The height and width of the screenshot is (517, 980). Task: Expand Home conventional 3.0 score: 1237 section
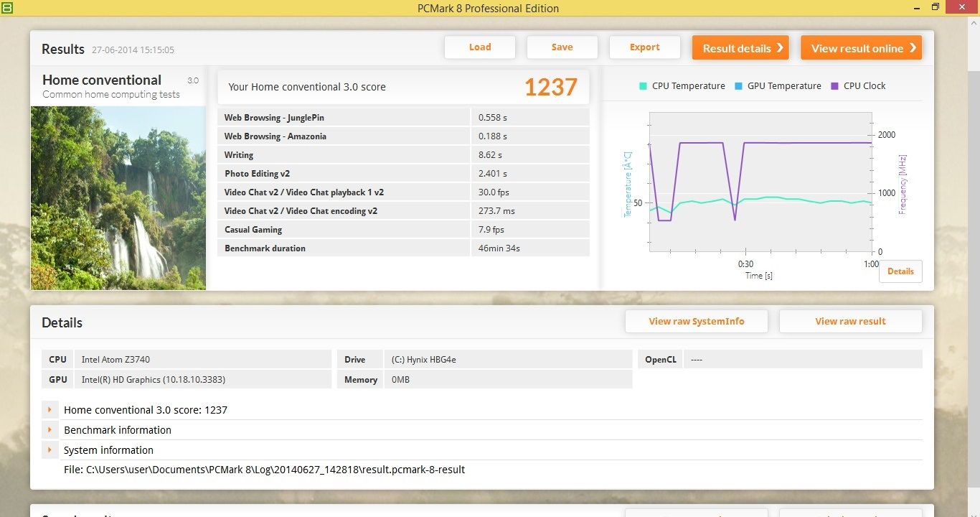click(x=50, y=410)
